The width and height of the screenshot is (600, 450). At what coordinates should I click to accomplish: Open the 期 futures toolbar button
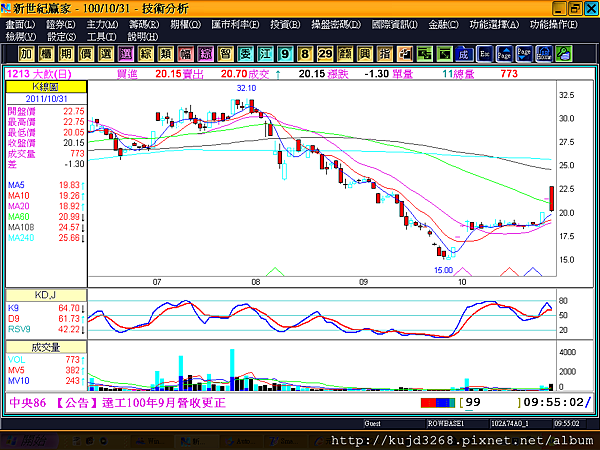66,54
